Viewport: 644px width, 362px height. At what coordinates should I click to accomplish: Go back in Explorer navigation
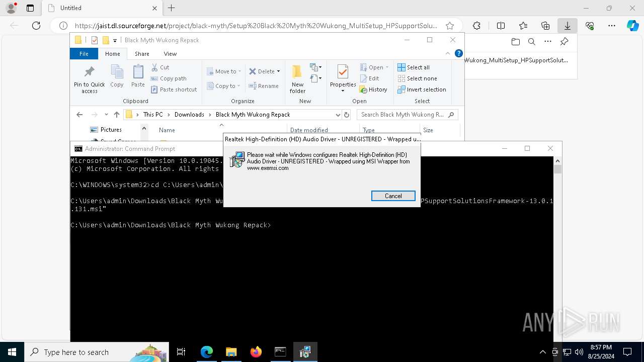(79, 115)
